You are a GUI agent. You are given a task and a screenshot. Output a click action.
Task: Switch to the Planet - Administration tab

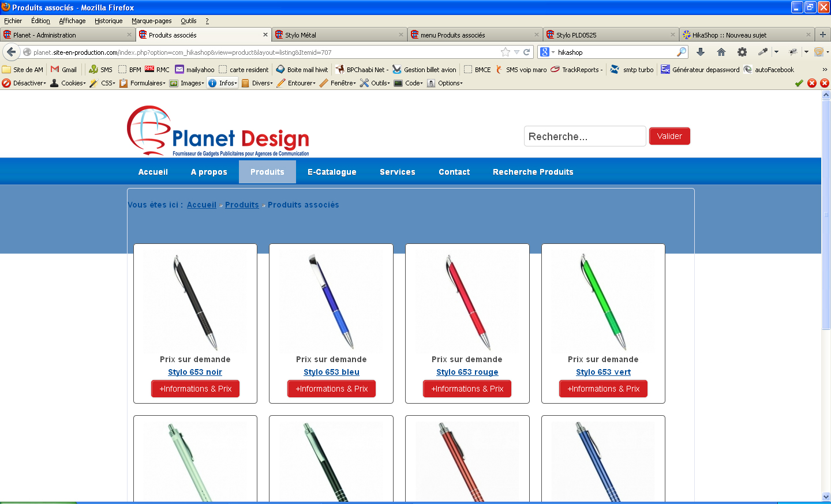68,35
